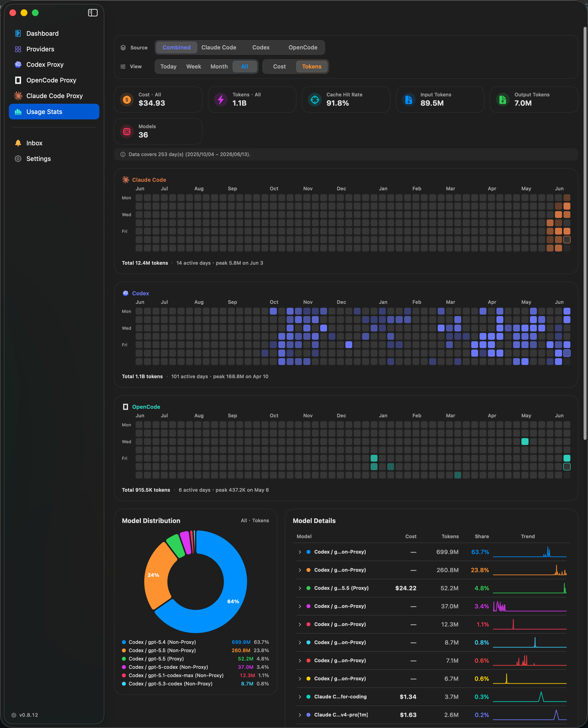Click the Cache Hit Rate 91.8% card
This screenshot has height=728, width=588.
pyautogui.click(x=346, y=100)
